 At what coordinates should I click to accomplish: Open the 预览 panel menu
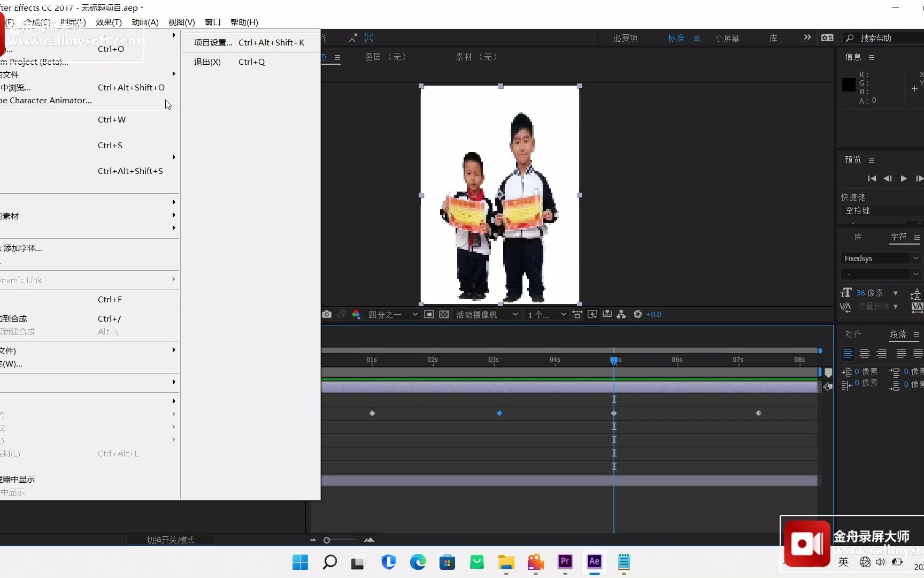[x=872, y=160]
